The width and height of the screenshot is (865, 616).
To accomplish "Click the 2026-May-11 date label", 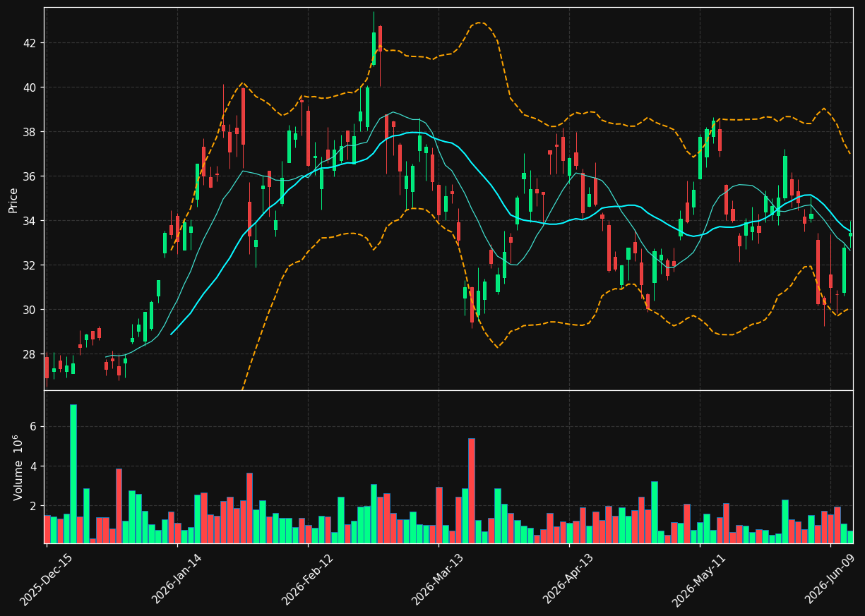I will 698,580.
